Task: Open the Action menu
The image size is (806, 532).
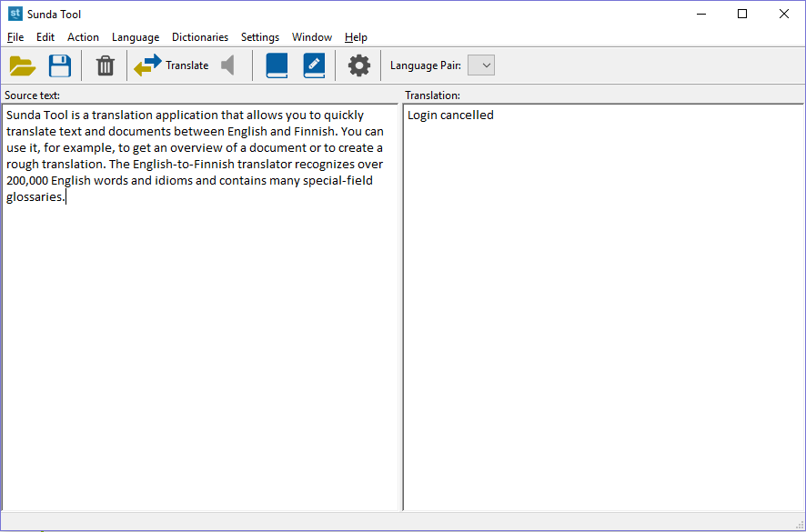Action: [83, 37]
